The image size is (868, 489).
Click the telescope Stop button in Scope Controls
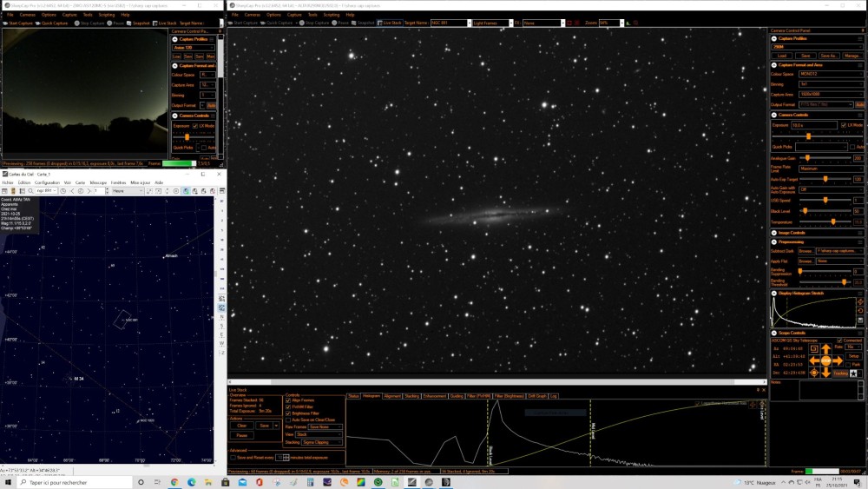[x=825, y=360]
